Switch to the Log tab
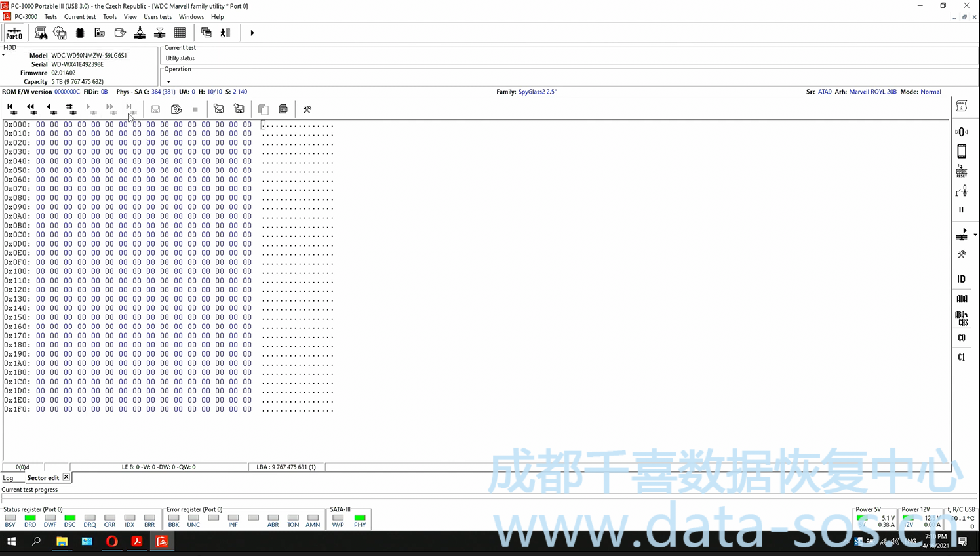The width and height of the screenshot is (980, 556). pyautogui.click(x=8, y=478)
